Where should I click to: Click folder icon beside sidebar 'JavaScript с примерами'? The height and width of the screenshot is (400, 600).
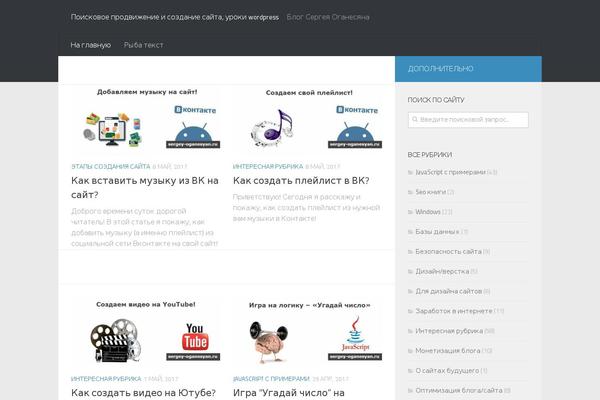(x=411, y=172)
